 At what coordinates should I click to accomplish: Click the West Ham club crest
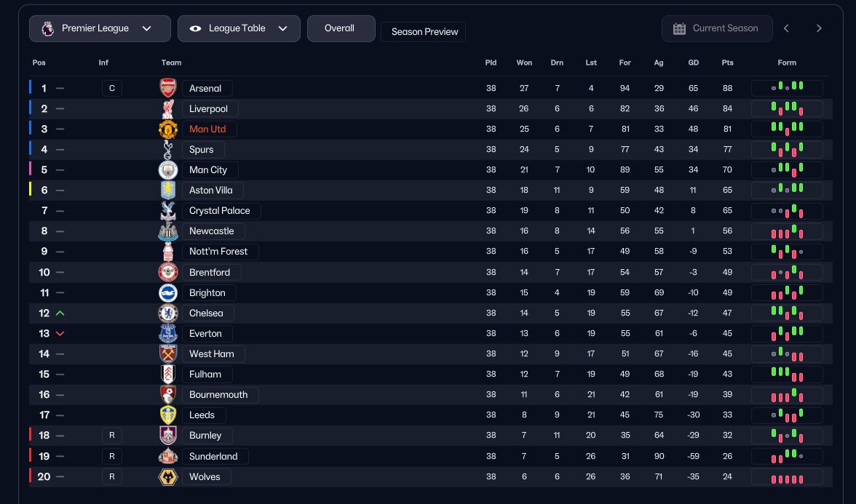click(168, 354)
